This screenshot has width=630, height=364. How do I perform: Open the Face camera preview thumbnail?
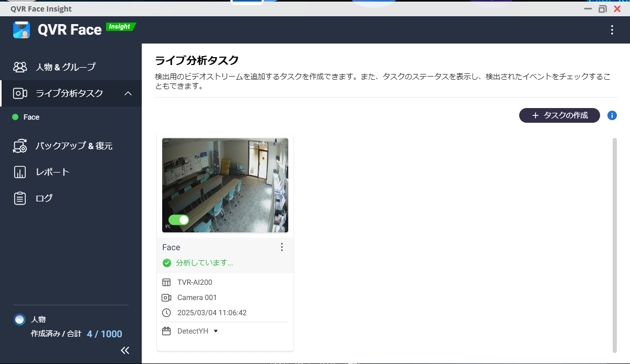click(x=225, y=185)
